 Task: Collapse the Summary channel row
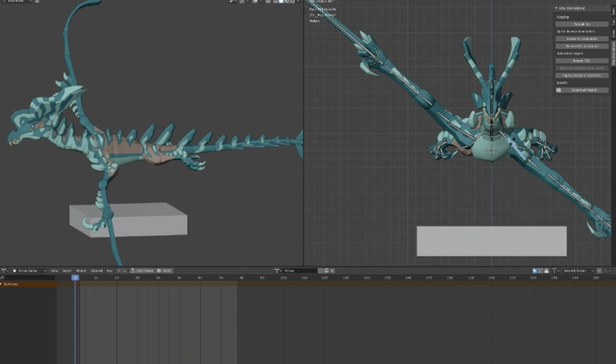click(x=2, y=284)
